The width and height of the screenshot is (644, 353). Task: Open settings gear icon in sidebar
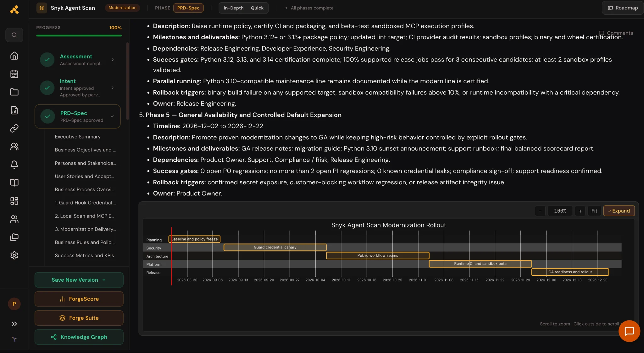[14, 255]
